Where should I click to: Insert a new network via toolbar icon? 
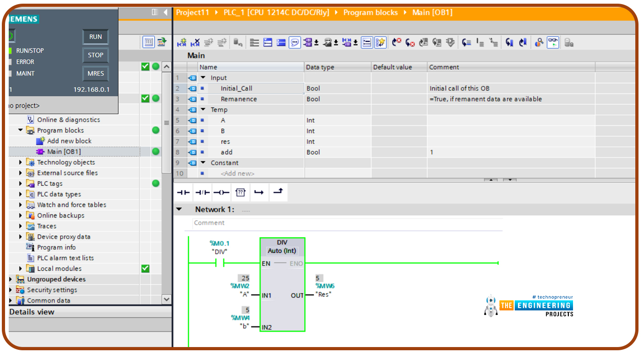click(182, 43)
